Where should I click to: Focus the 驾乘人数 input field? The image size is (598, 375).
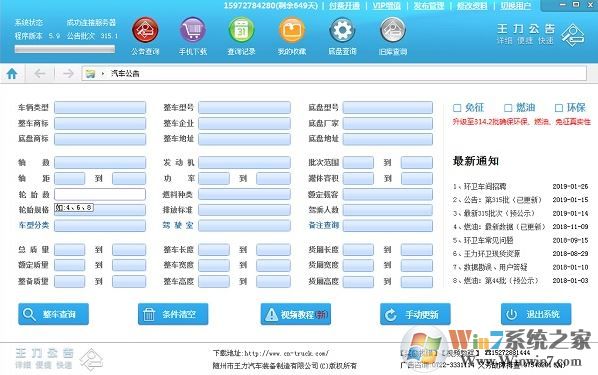pyautogui.click(x=387, y=210)
